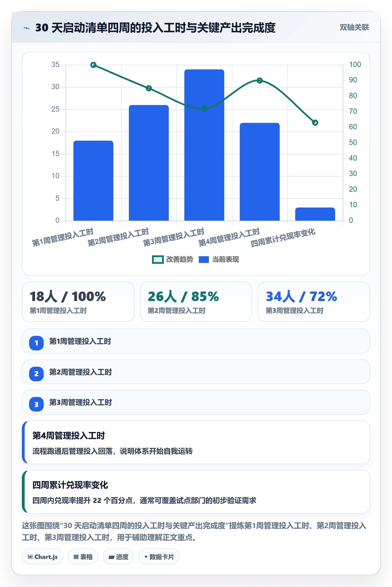Click text about 兑现率提升 22 个百分点

(144, 500)
